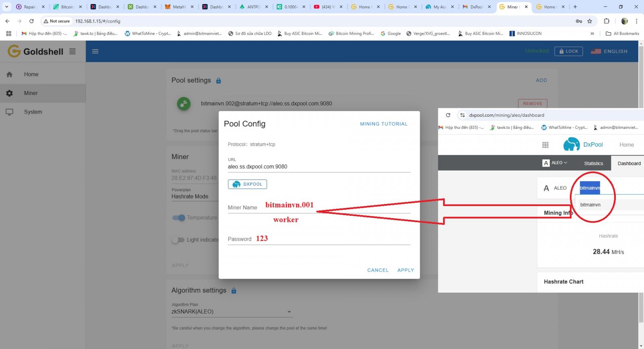Click the lock icon beside Pool settings
Screen dimensions: 644x349
(x=219, y=81)
